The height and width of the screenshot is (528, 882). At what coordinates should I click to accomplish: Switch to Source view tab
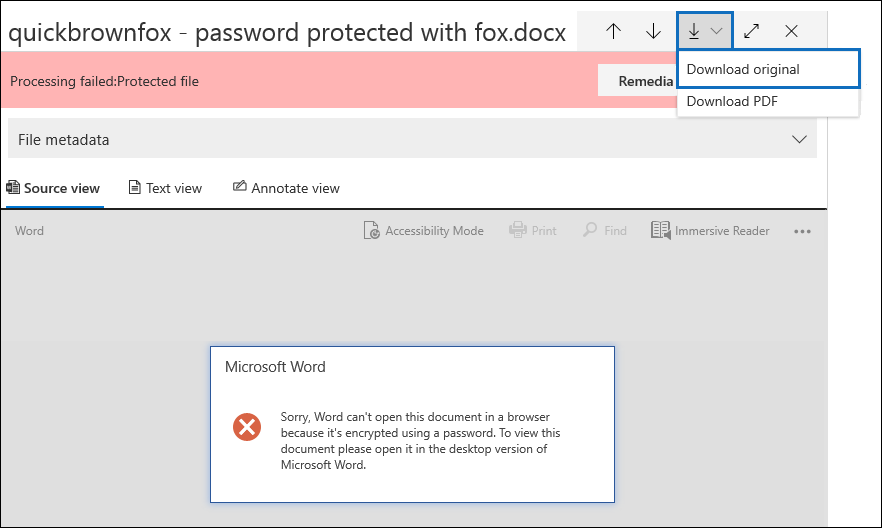coord(53,188)
